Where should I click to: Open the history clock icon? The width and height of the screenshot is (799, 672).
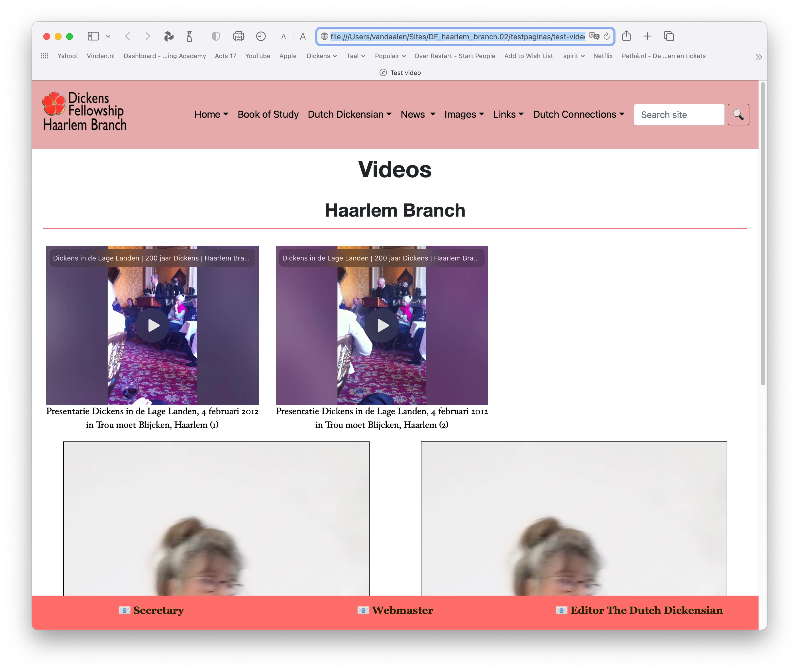[261, 36]
